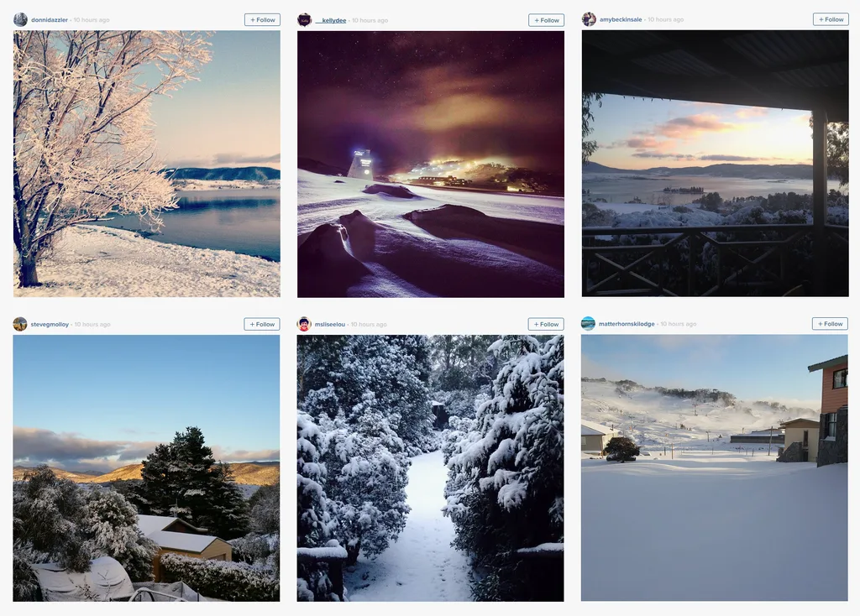View the frosted tree by lake photo
Screen dimensions: 860x616
[146, 164]
